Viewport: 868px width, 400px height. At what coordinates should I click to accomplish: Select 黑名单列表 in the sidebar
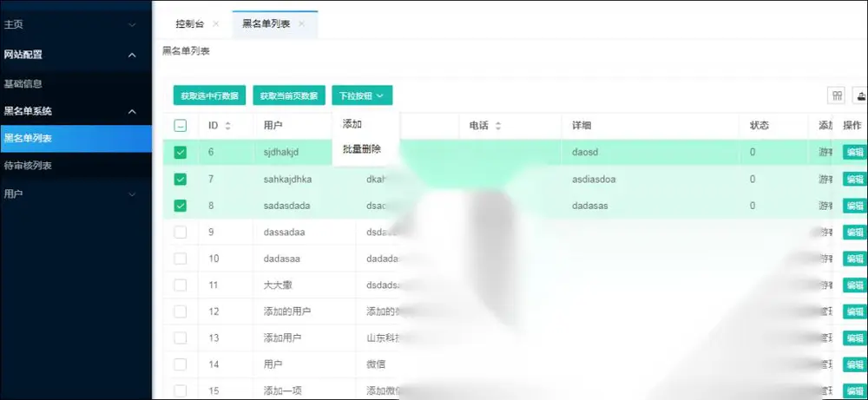[76, 138]
